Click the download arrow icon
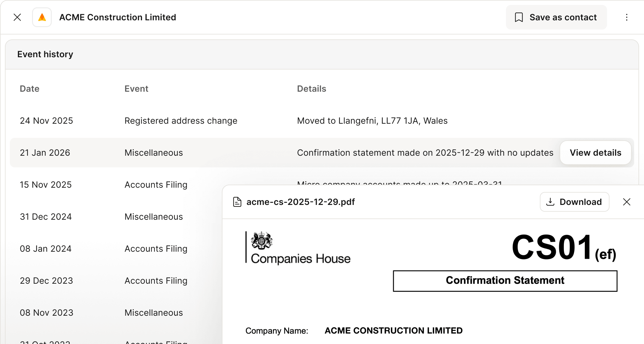644x344 pixels. coord(550,202)
